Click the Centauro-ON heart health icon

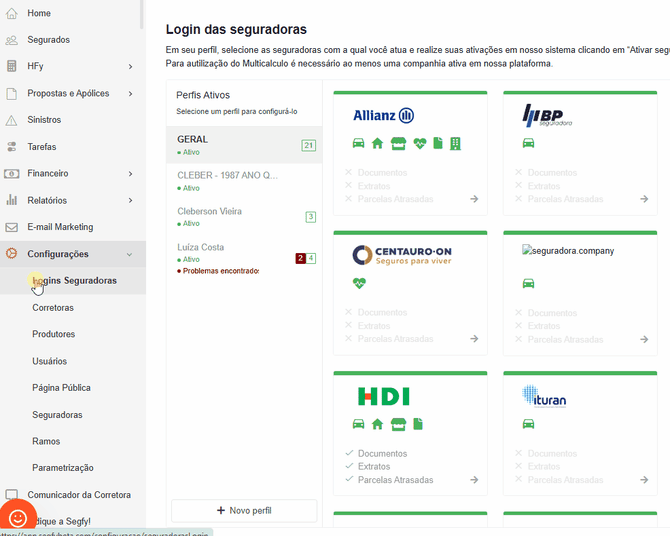pos(359,283)
